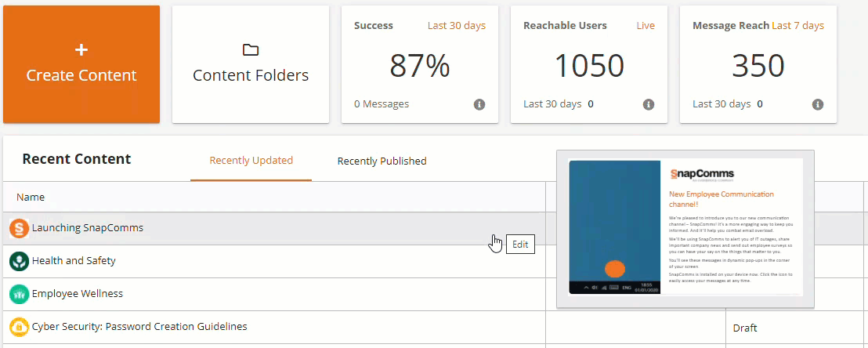Screen dimensions: 868x348
Task: Open Cyber Security: Password Creation Guidelines
Action: coord(139,326)
